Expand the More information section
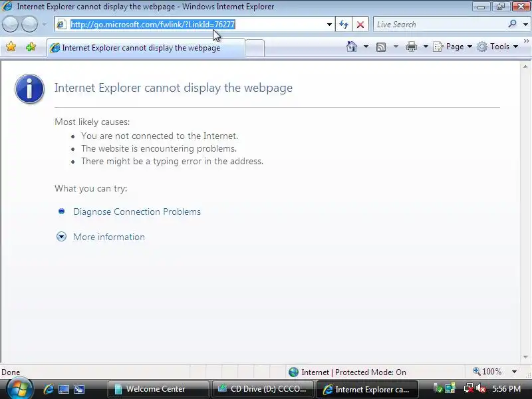Screen dimensions: 532x399 (109, 237)
